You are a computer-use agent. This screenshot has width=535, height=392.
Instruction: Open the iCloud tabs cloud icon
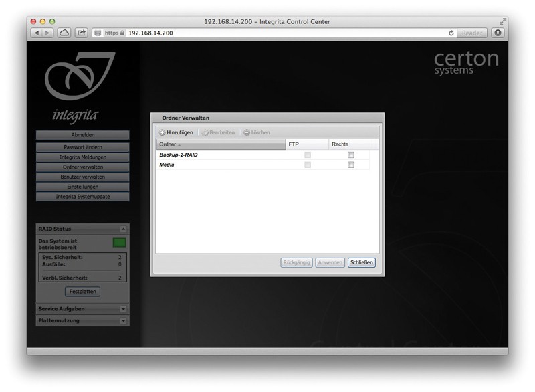(x=64, y=33)
